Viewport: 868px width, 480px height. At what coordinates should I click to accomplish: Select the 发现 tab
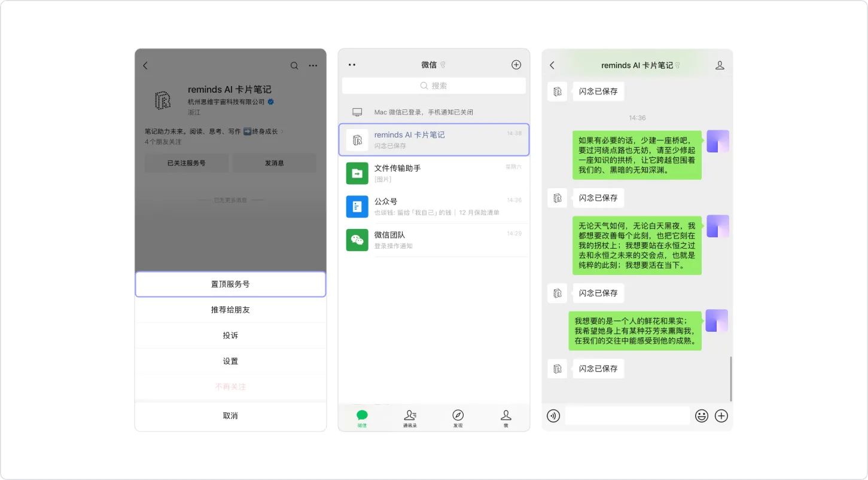[x=458, y=418]
